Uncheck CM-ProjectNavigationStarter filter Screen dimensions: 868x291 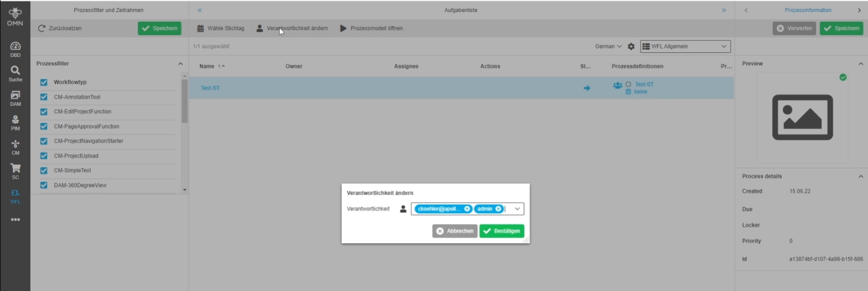click(44, 141)
